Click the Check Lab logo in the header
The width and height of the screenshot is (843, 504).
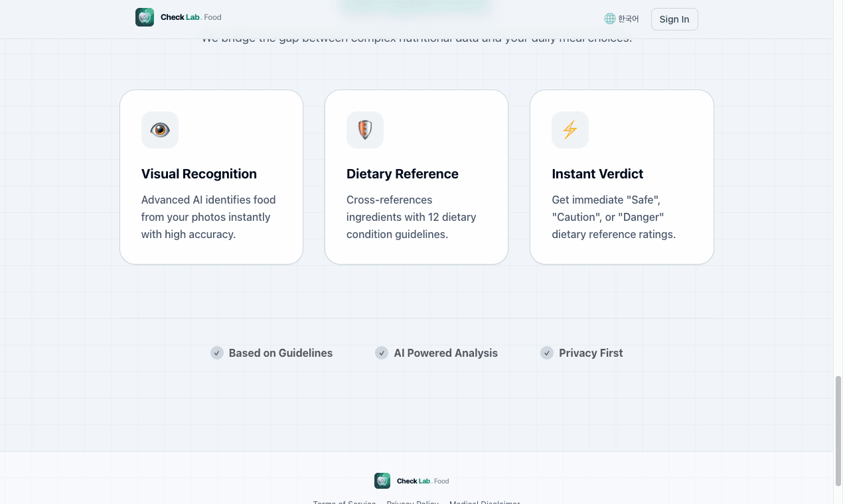tap(145, 17)
